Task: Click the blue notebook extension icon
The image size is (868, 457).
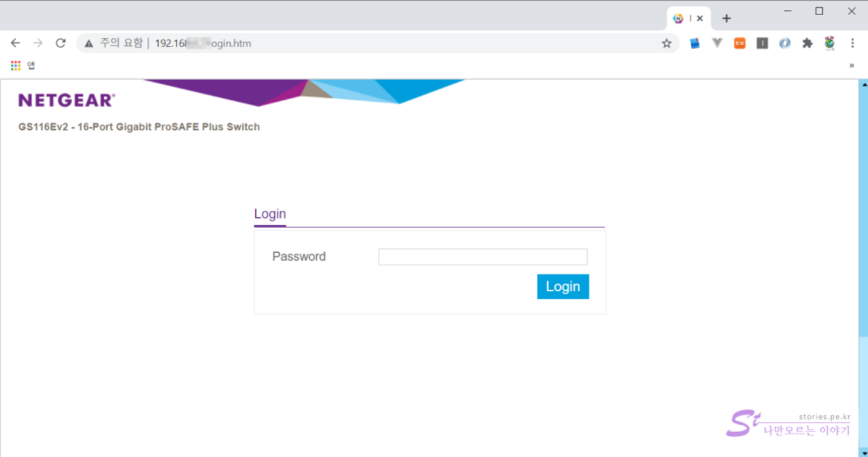Action: (x=695, y=43)
